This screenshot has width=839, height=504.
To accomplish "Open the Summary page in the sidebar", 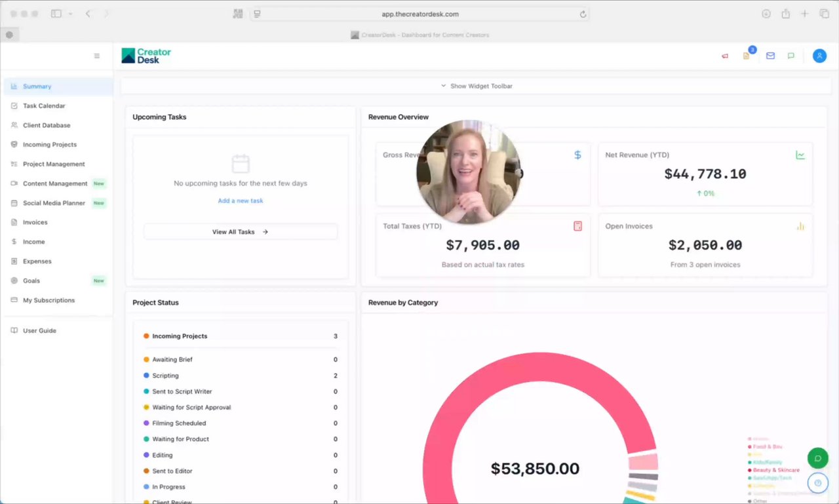I will 58,87.
